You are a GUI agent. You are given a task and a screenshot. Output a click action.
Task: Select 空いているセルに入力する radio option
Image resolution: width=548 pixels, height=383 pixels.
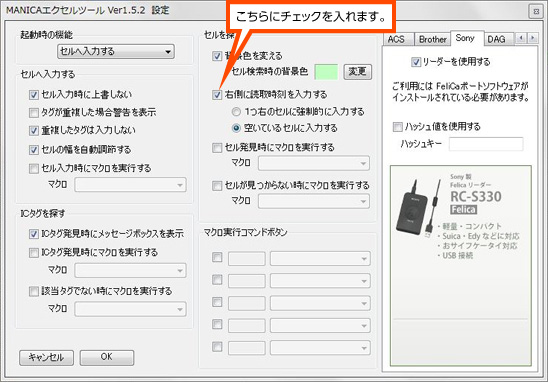click(236, 128)
